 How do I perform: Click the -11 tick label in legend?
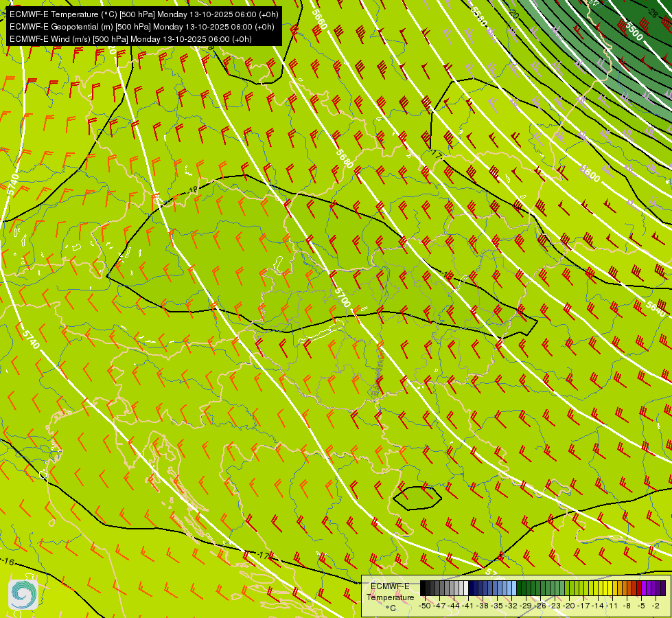pos(612,606)
